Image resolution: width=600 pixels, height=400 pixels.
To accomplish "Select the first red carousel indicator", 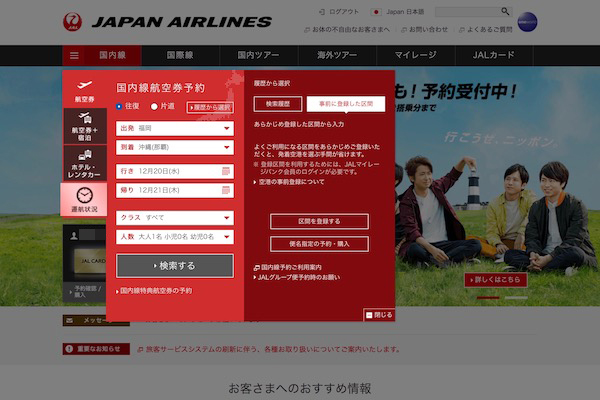I will tap(488, 297).
